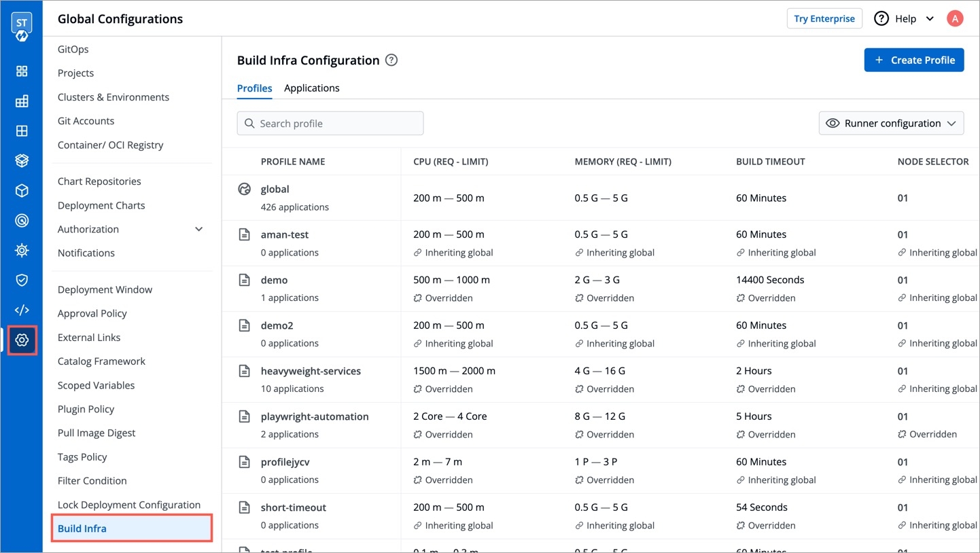
Task: Click the Try Enterprise button
Action: tap(824, 18)
